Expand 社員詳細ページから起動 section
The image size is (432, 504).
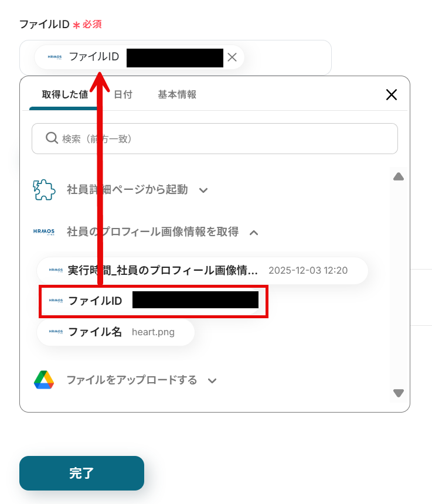click(203, 190)
